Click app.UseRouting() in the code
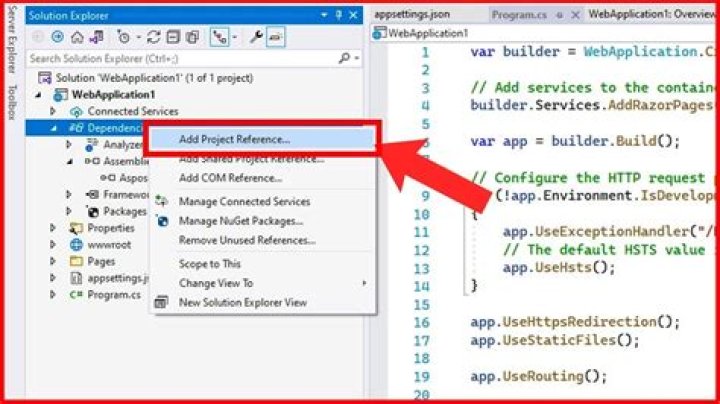 (x=539, y=376)
